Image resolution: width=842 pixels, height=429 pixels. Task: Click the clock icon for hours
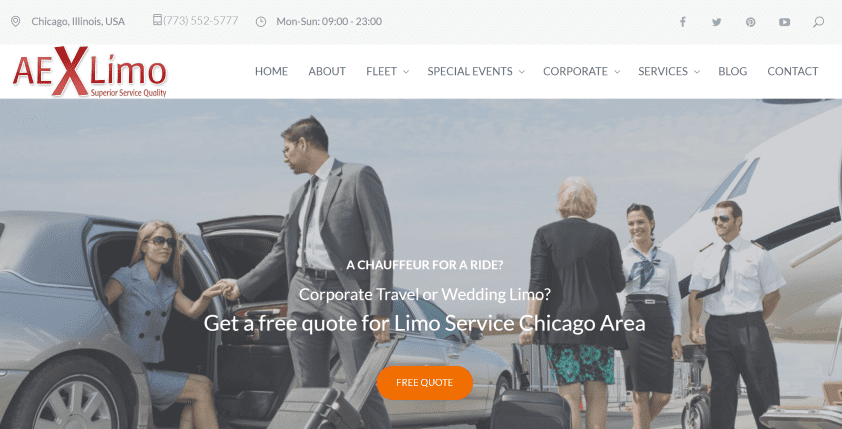point(260,21)
